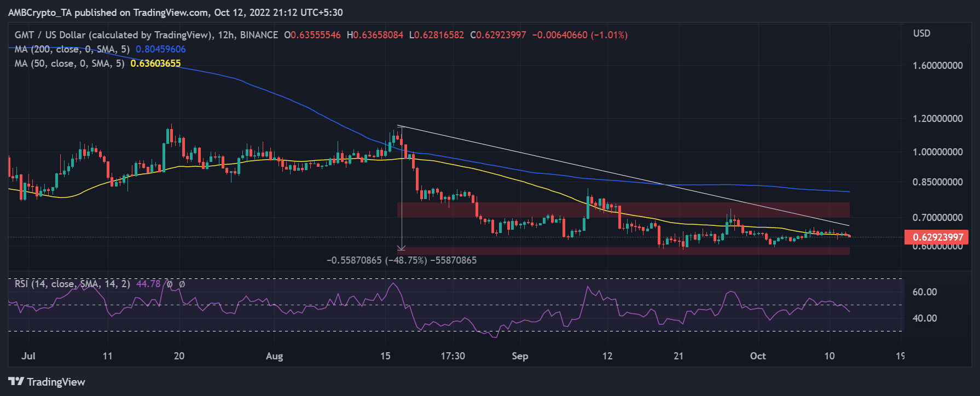Click the −0.00640660 (−1.01%) change value
Viewport: 980px width, 396px height.
pyautogui.click(x=580, y=35)
